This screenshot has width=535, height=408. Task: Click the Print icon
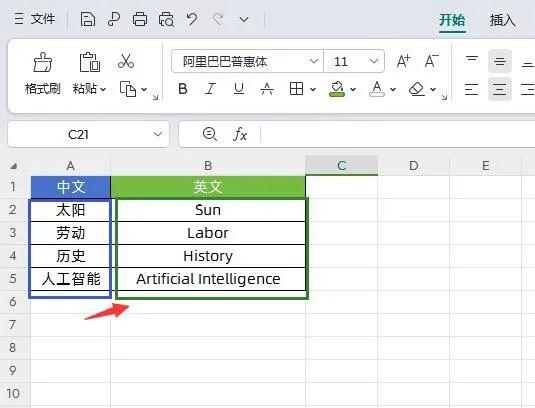140,19
